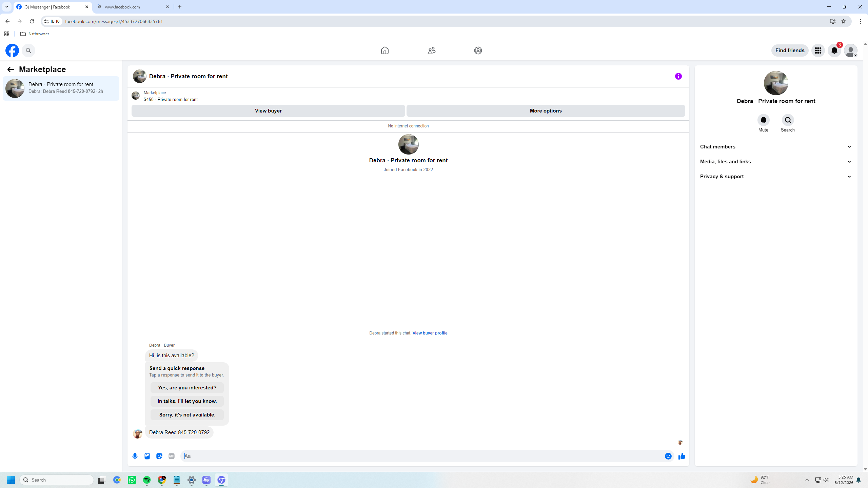Open the Friends icon in top nav
Image resolution: width=868 pixels, height=488 pixels.
431,50
